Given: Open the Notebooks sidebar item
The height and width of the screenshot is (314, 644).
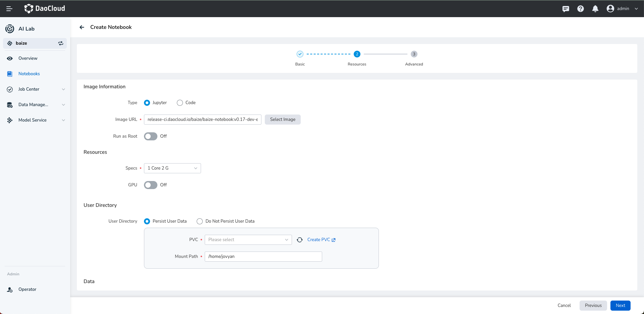Looking at the screenshot, I should click(29, 74).
